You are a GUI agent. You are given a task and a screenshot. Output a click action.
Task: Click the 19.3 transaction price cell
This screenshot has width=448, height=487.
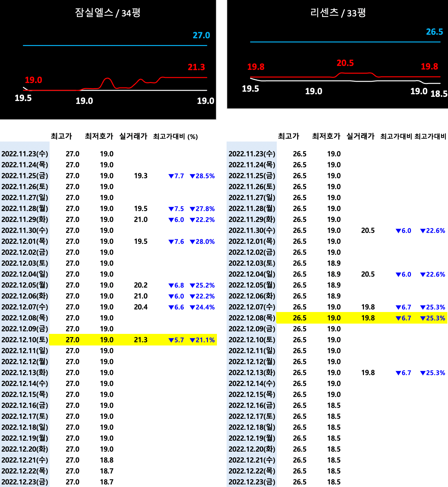pos(141,176)
